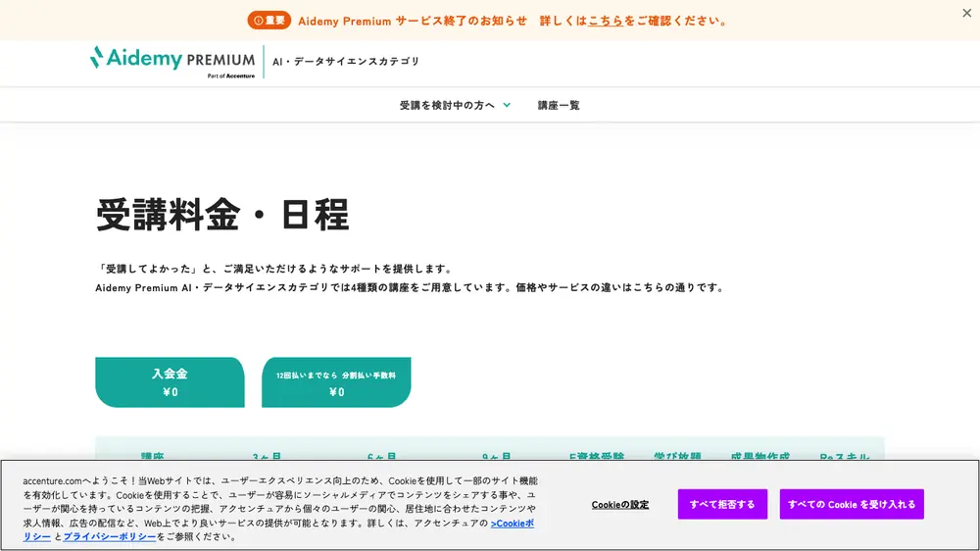This screenshot has height=551, width=980.
Task: Click AI・データサイエンスカテゴリ header text
Action: point(346,62)
